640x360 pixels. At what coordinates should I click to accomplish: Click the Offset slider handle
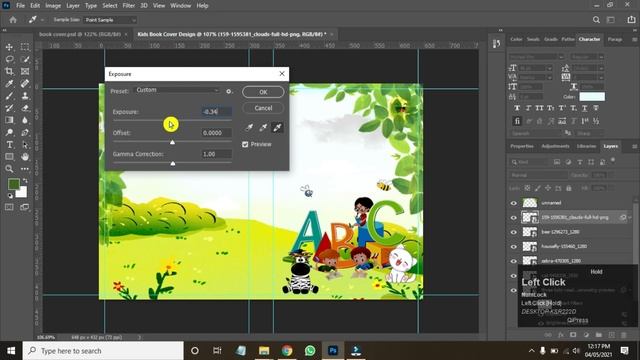tap(172, 142)
